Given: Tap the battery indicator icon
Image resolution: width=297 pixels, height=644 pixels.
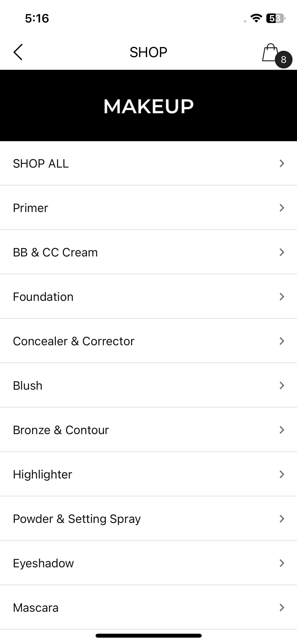Looking at the screenshot, I should point(276,18).
